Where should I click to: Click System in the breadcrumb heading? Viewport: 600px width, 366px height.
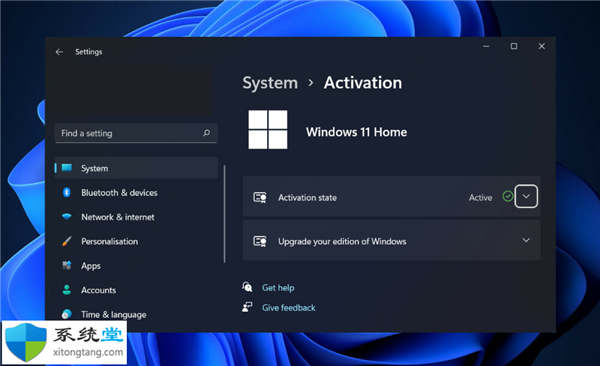[x=270, y=83]
